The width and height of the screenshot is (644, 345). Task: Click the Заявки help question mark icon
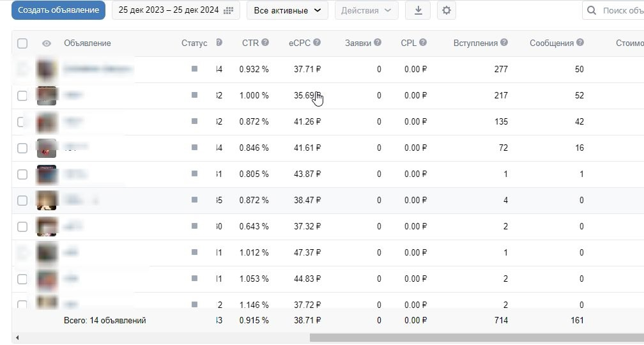[x=378, y=42]
